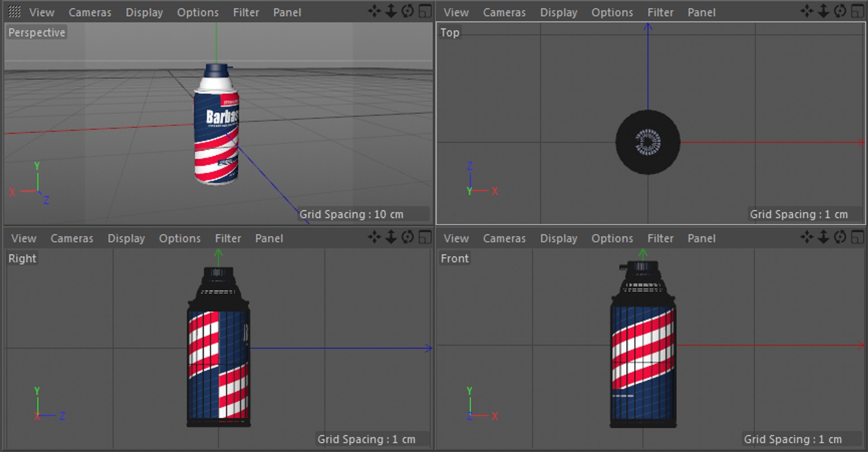Open Filter menu in Right viewport
This screenshot has height=452, width=868.
228,238
